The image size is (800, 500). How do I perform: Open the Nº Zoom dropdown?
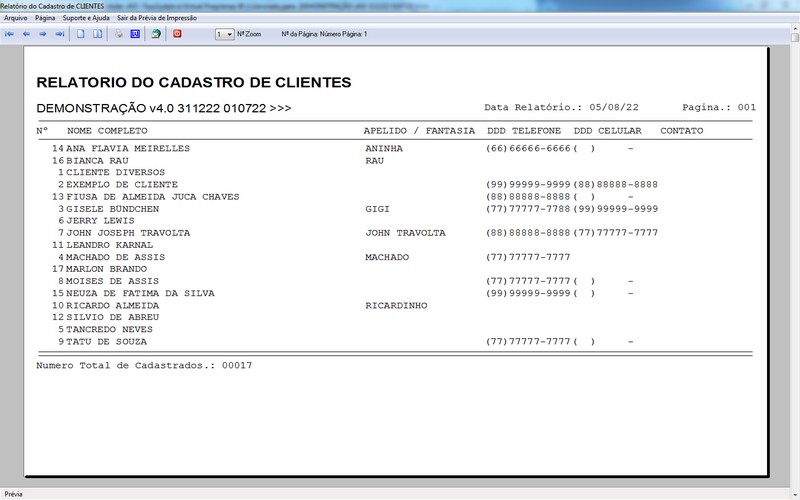(224, 34)
